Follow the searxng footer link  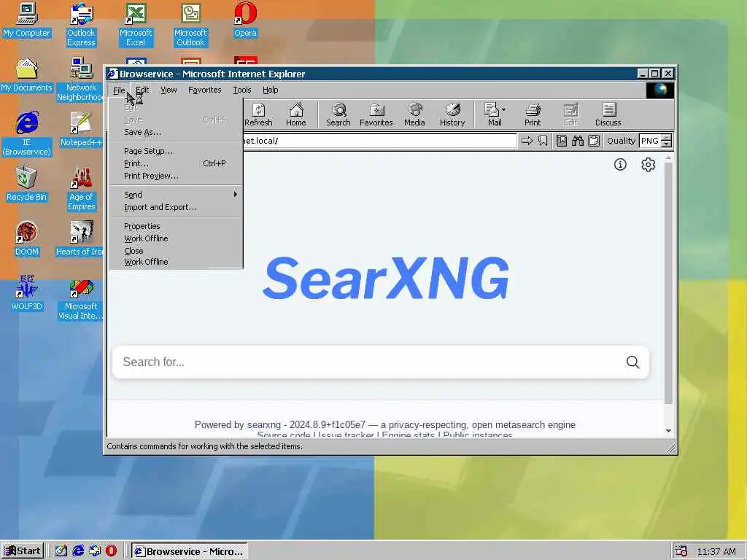[264, 425]
